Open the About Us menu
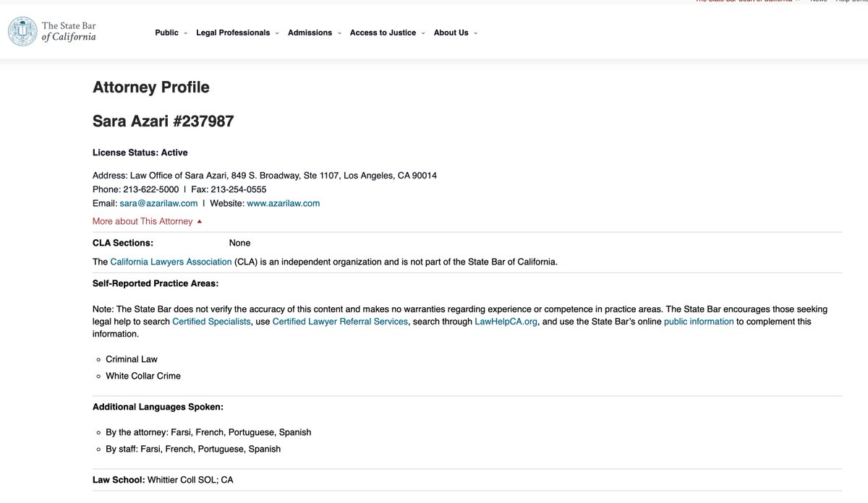Image resolution: width=868 pixels, height=503 pixels. [x=451, y=33]
